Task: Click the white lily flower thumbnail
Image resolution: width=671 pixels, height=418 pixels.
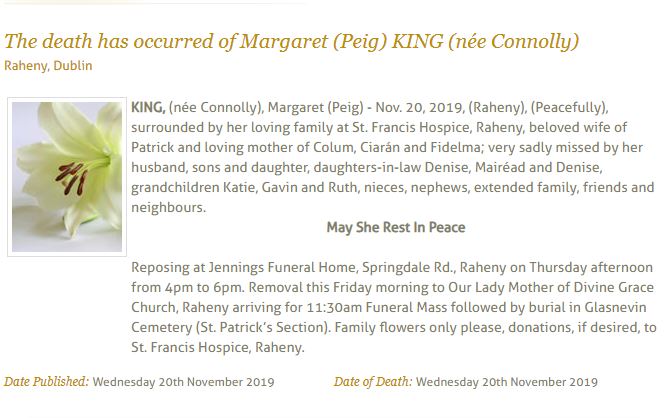Action: click(x=67, y=177)
